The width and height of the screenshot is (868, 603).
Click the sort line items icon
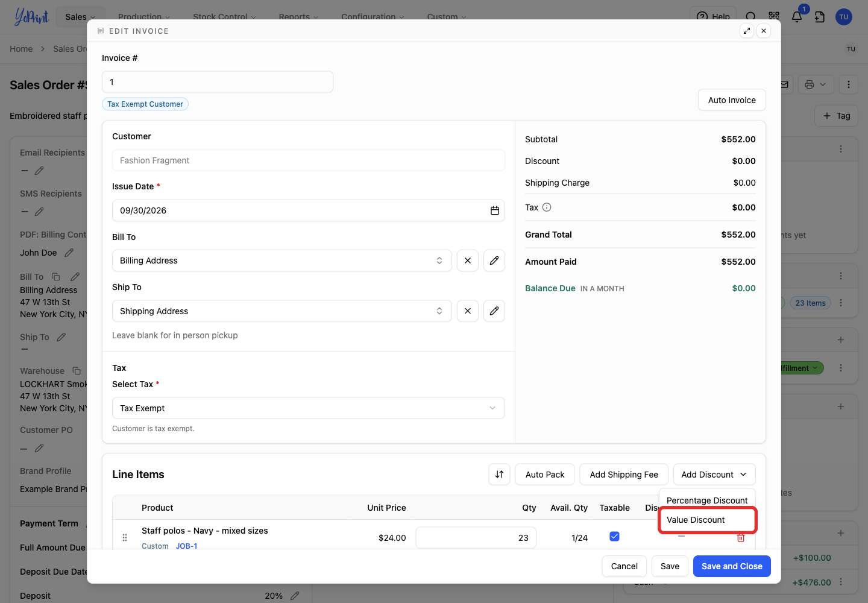click(x=499, y=475)
